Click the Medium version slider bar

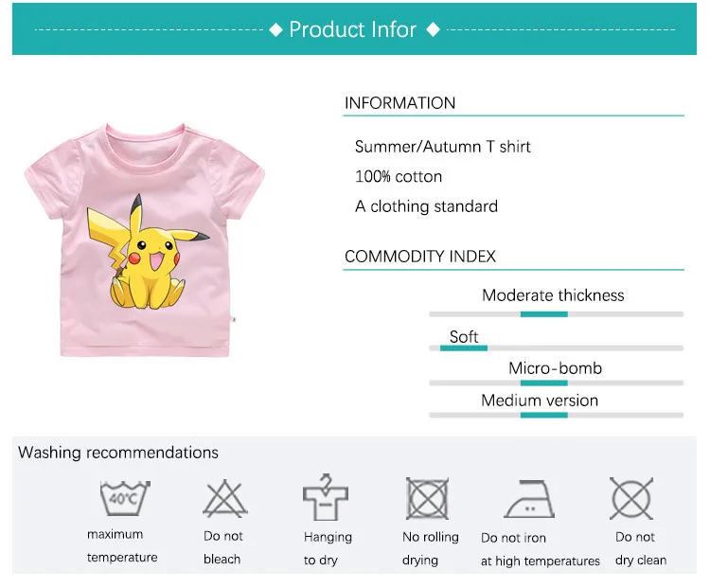coord(556,415)
